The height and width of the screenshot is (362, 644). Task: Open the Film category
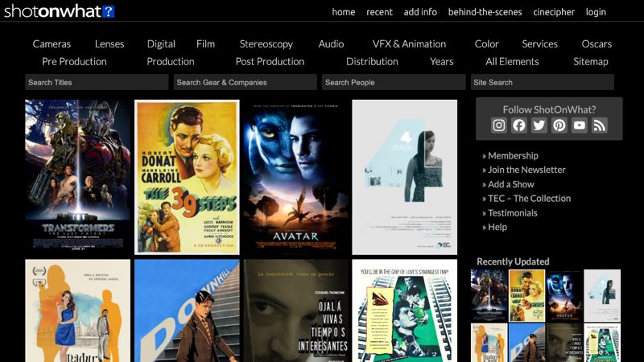pos(205,44)
